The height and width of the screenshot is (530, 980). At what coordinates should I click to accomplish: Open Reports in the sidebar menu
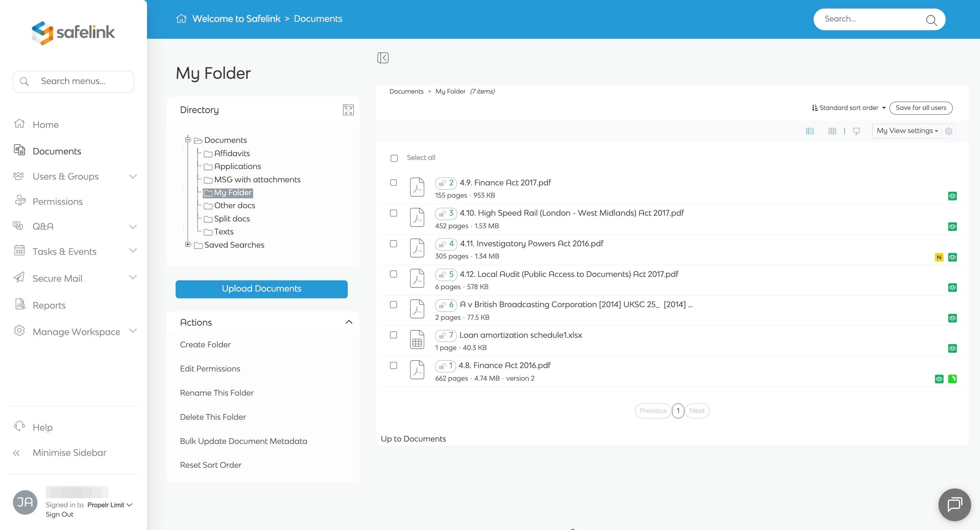(49, 305)
